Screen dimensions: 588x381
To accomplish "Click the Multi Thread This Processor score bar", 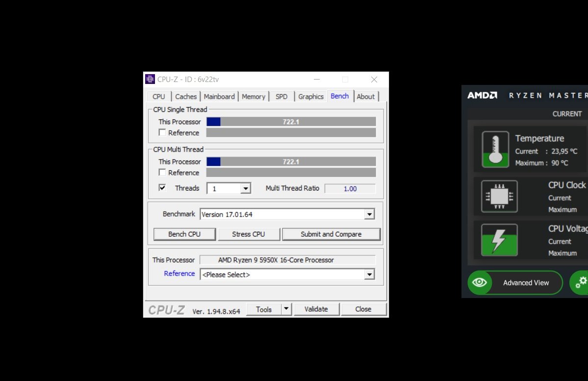I will [x=291, y=162].
